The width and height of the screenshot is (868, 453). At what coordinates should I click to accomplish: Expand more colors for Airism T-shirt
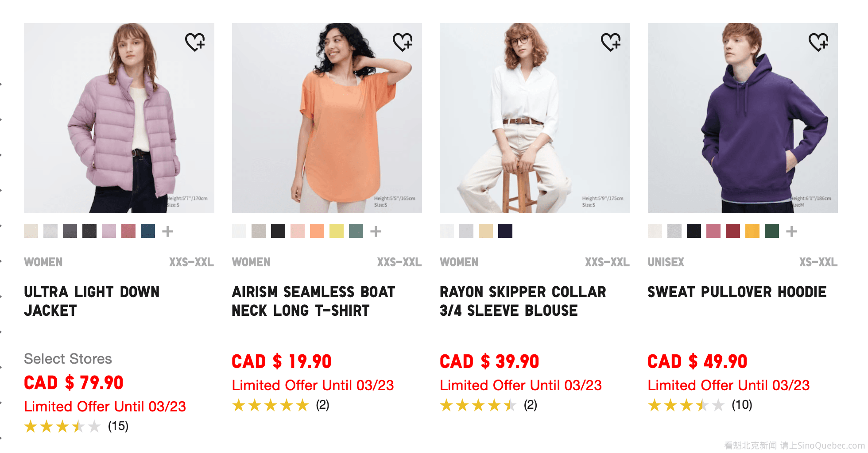376,231
